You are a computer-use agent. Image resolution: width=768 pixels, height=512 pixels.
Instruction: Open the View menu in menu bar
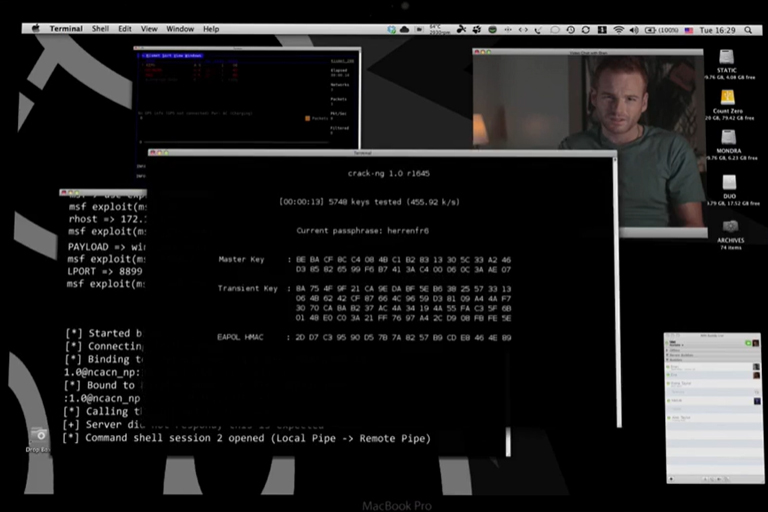pos(148,29)
